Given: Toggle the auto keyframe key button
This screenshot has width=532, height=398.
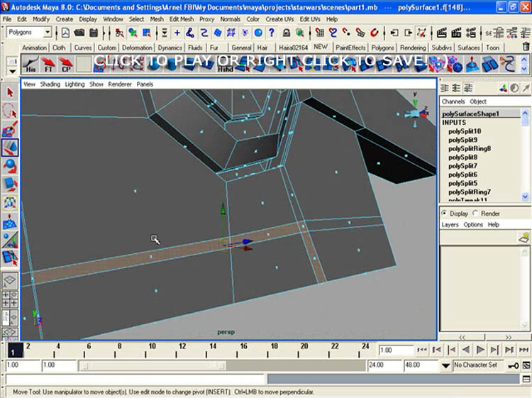Looking at the screenshot, I should pyautogui.click(x=512, y=365).
